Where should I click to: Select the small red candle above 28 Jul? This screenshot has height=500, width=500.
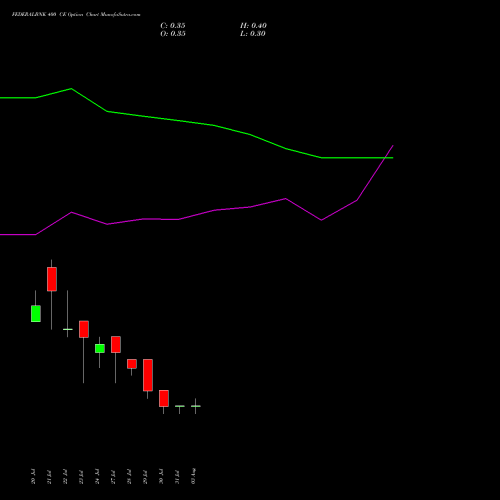click(132, 364)
